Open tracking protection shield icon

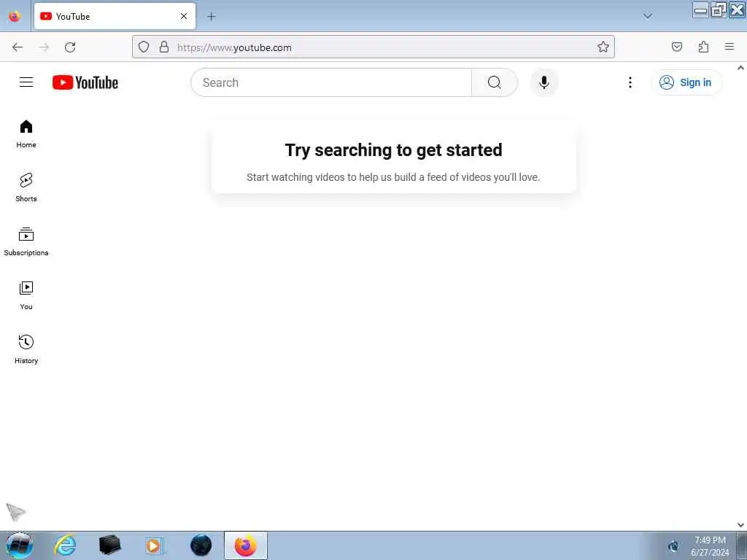[x=144, y=47]
